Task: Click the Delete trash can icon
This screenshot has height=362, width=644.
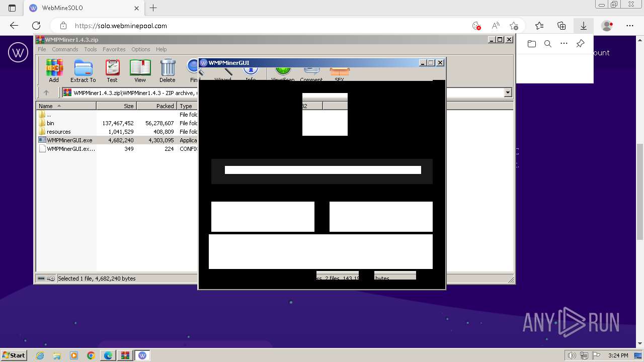Action: (168, 71)
